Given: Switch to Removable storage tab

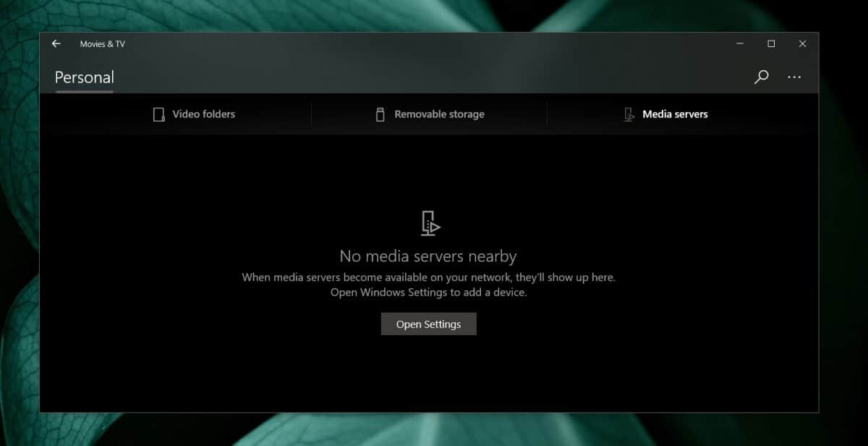Looking at the screenshot, I should tap(430, 114).
